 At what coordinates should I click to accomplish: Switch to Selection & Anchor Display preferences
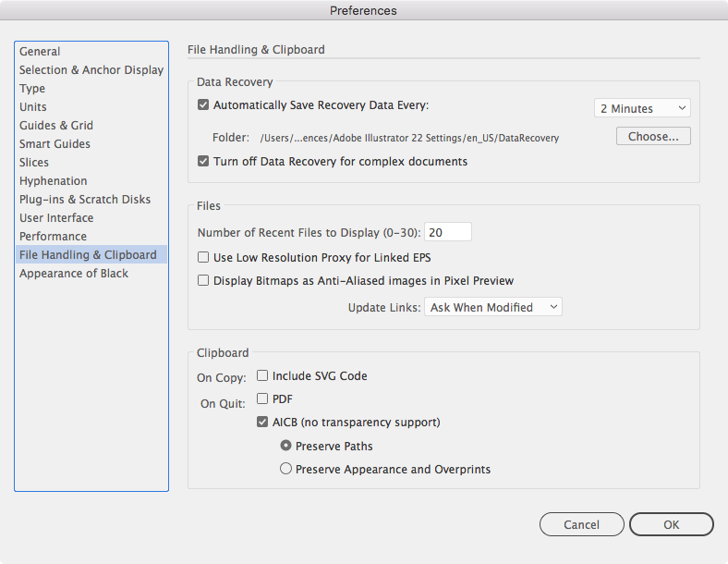point(91,70)
